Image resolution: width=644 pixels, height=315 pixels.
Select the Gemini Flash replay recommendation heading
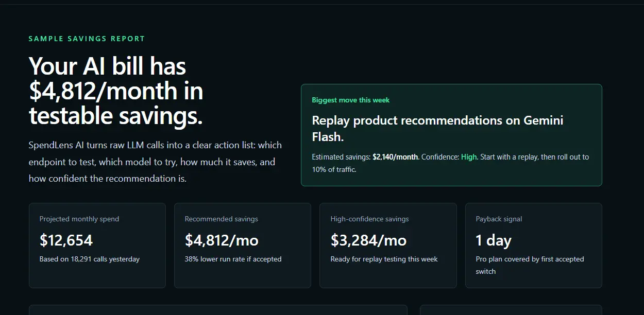tap(437, 128)
